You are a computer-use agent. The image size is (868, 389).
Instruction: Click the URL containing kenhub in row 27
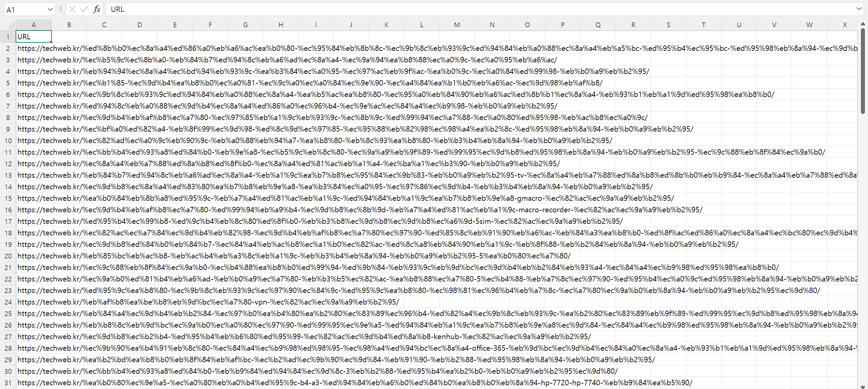(x=304, y=336)
